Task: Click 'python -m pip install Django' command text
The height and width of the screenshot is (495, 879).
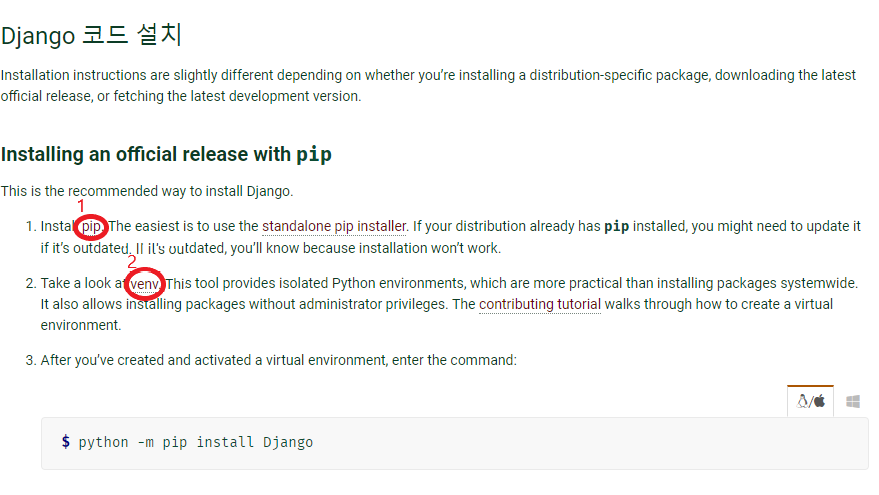Action: click(x=196, y=442)
